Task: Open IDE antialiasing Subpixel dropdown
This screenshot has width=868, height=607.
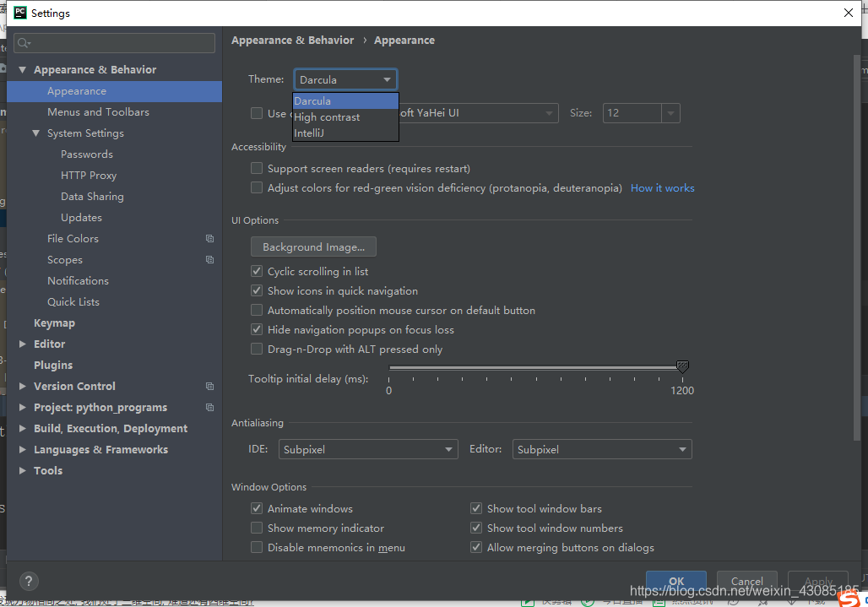Action: point(368,449)
